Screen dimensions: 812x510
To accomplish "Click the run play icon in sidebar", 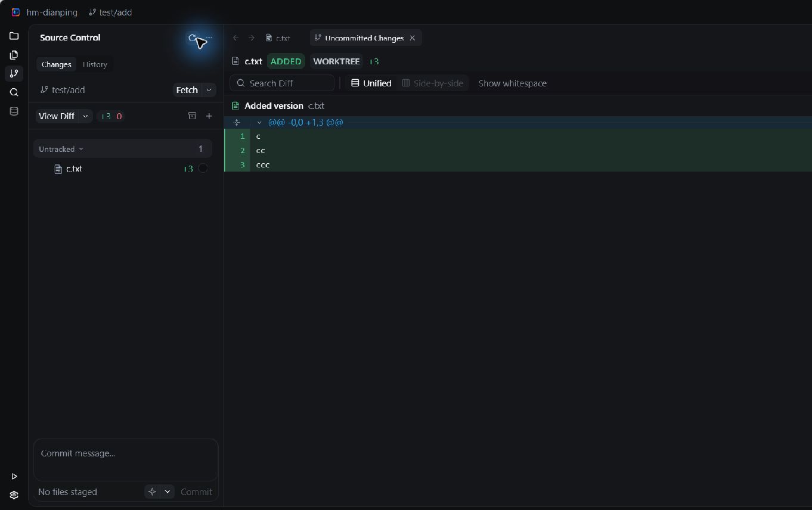I will pyautogui.click(x=14, y=477).
